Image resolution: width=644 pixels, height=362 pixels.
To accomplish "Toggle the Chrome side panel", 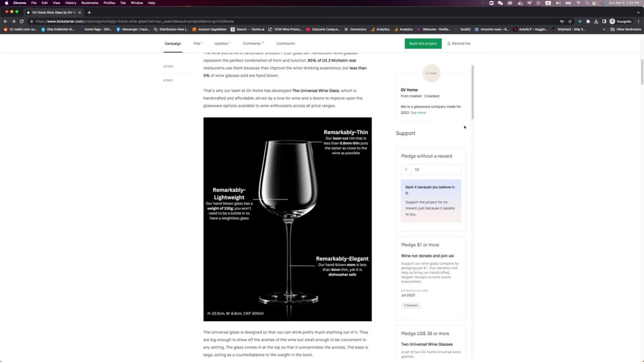I will [x=604, y=21].
